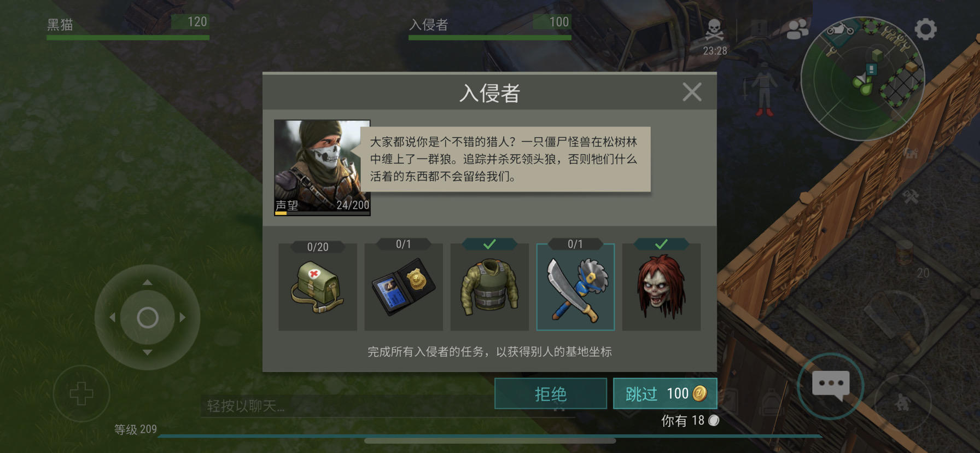Screen dimensions: 980x453
Task: Click the 跳过 100 coins button
Action: coord(665,393)
